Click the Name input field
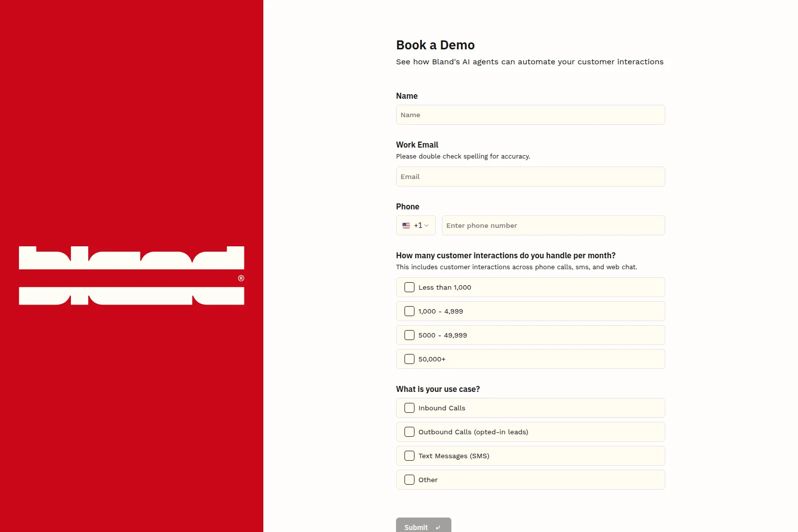The width and height of the screenshot is (798, 532). pos(530,115)
